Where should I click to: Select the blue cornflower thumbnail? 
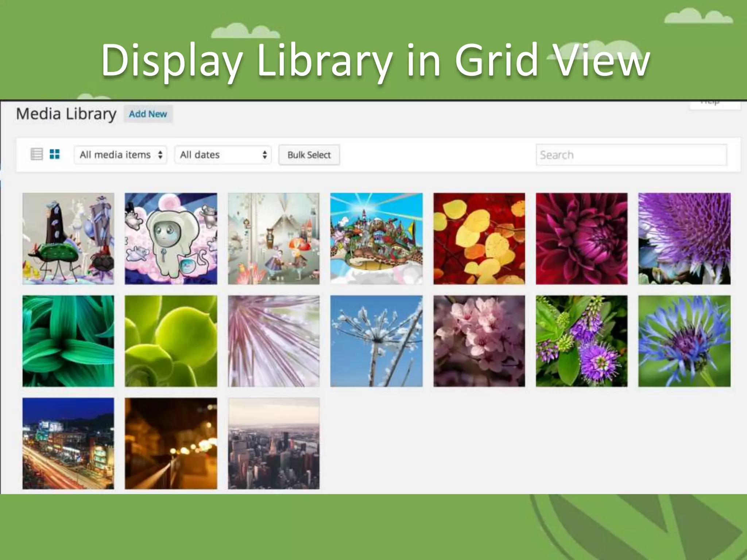point(685,341)
